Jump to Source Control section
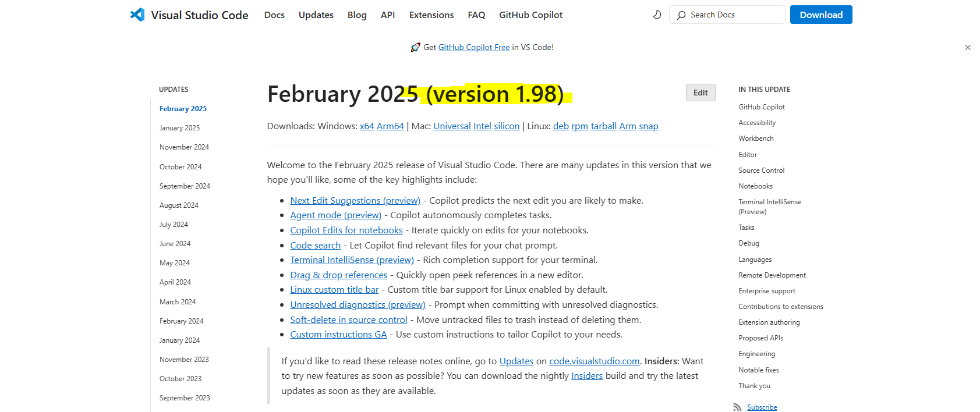 (x=761, y=171)
